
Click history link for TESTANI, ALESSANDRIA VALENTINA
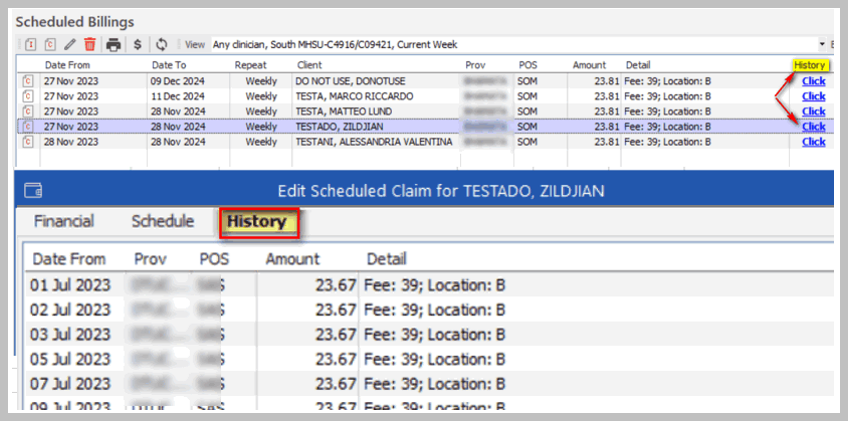(x=813, y=142)
